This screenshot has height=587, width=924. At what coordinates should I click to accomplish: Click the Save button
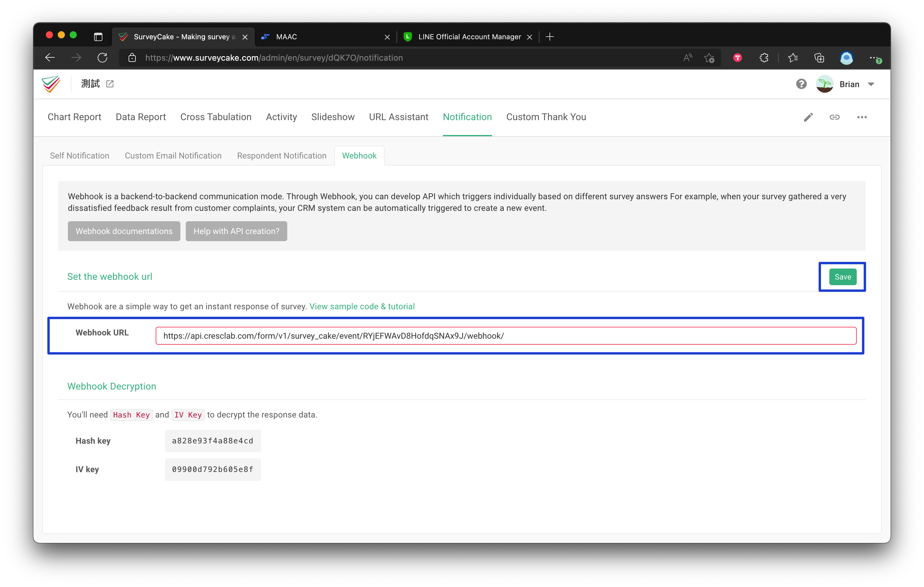coord(843,277)
